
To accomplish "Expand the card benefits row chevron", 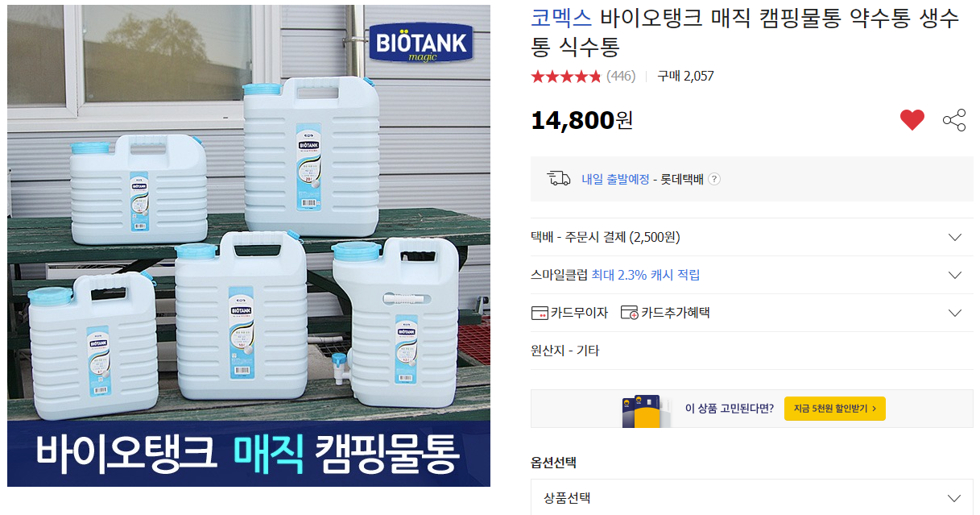I will coord(955,313).
